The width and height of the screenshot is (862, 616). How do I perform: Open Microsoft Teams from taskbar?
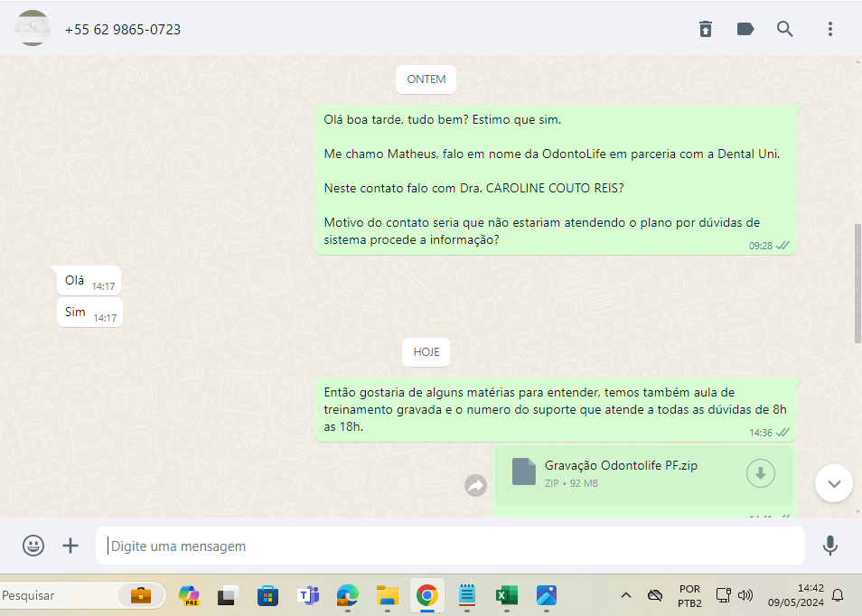point(308,595)
